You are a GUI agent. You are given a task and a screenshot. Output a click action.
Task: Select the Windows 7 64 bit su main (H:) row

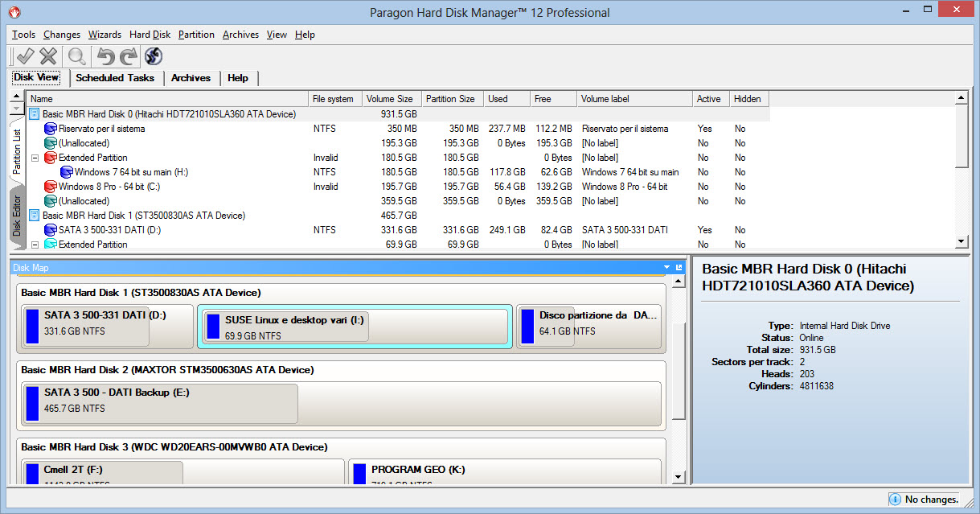399,172
